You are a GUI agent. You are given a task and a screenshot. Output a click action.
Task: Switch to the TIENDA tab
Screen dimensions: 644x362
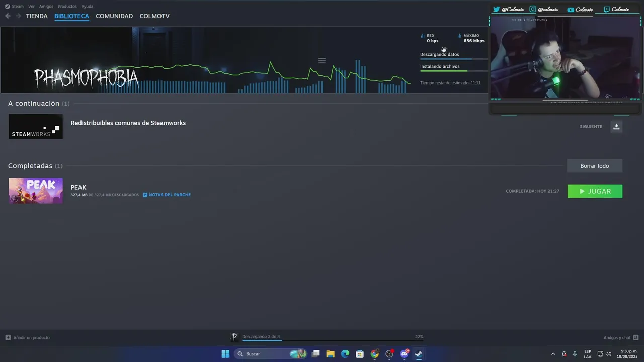pyautogui.click(x=37, y=16)
